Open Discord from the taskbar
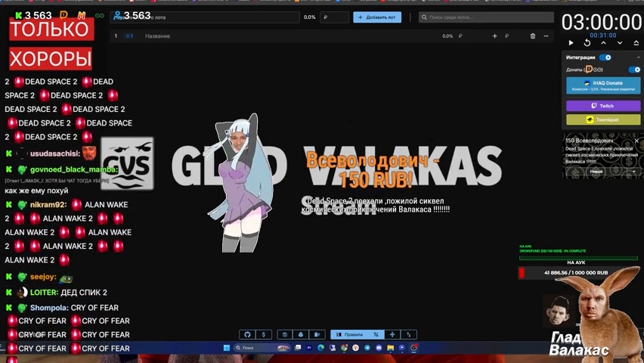Image resolution: width=644 pixels, height=363 pixels. pos(379,348)
